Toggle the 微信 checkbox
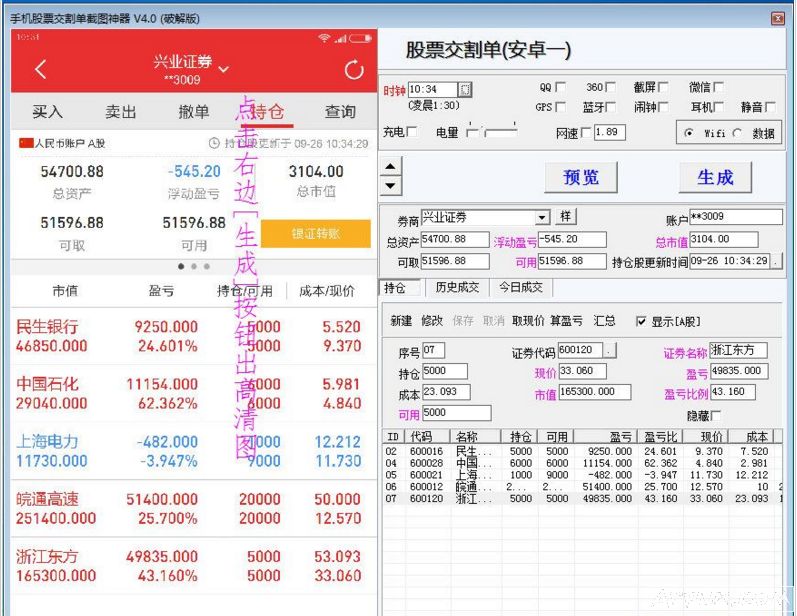The height and width of the screenshot is (616, 797). tap(718, 87)
